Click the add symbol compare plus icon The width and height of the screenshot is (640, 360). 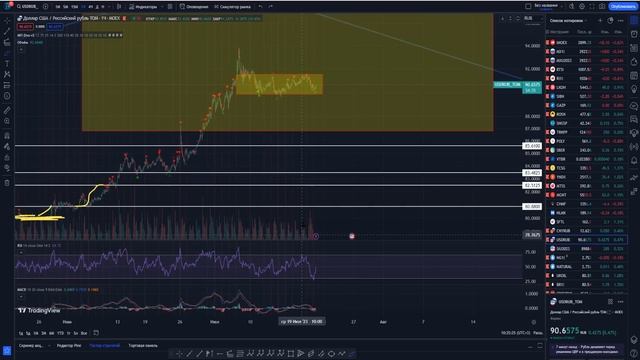(45, 7)
